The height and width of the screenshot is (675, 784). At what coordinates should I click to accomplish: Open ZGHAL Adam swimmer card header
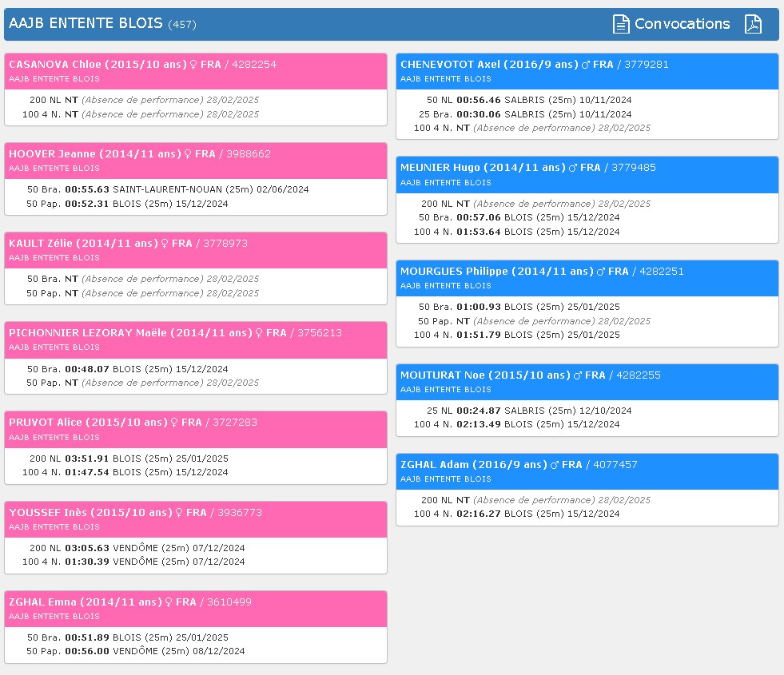tap(587, 471)
